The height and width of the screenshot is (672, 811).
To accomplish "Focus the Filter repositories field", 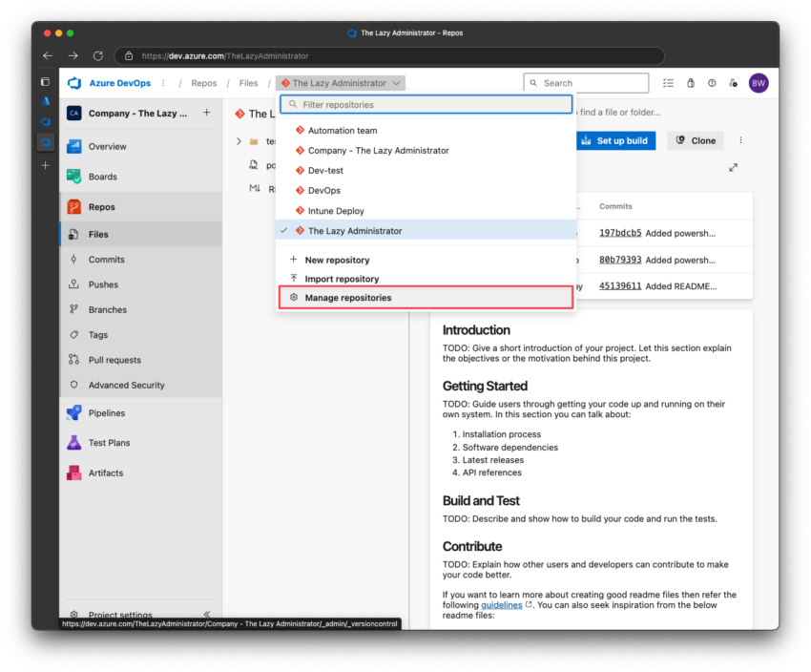I will coord(426,104).
